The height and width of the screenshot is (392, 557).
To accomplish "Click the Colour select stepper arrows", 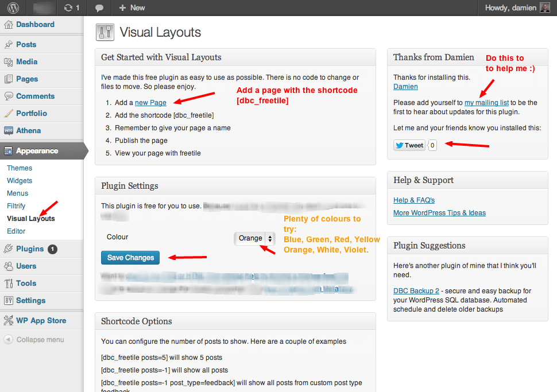I will (x=270, y=239).
